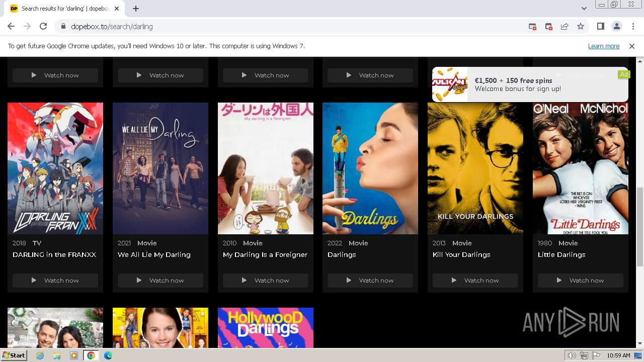Image resolution: width=644 pixels, height=362 pixels.
Task: Open the We All Lie My Darling poster
Action: [x=160, y=168]
